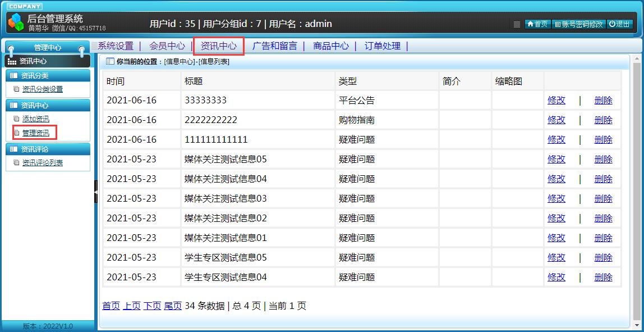Go to 下页 pagination link
This screenshot has height=332, width=644.
tap(153, 306)
